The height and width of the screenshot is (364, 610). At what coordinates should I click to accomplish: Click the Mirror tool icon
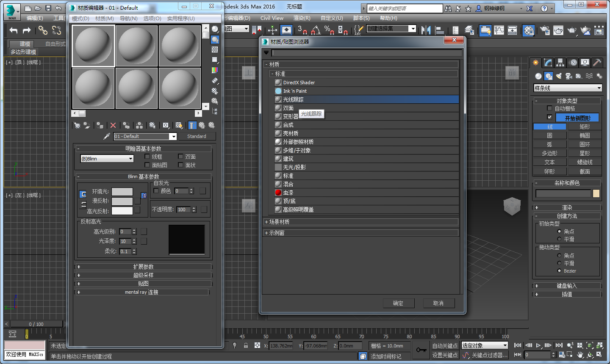(426, 30)
